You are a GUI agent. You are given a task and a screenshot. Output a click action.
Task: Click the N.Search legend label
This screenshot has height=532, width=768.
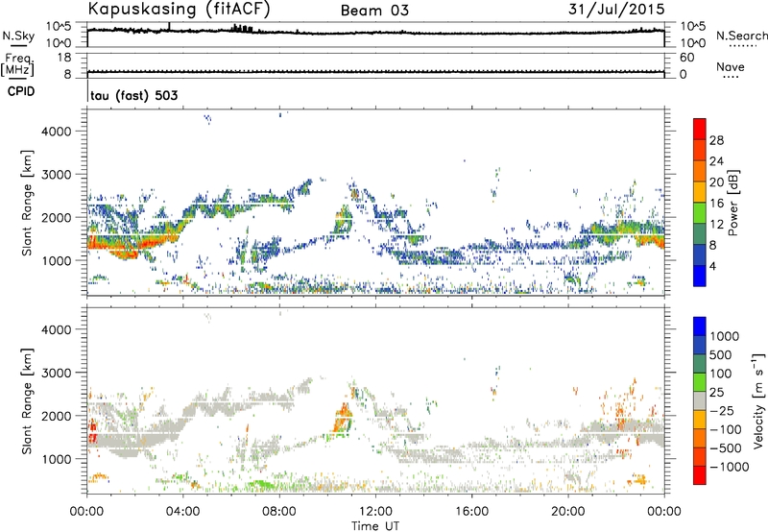pos(741,36)
